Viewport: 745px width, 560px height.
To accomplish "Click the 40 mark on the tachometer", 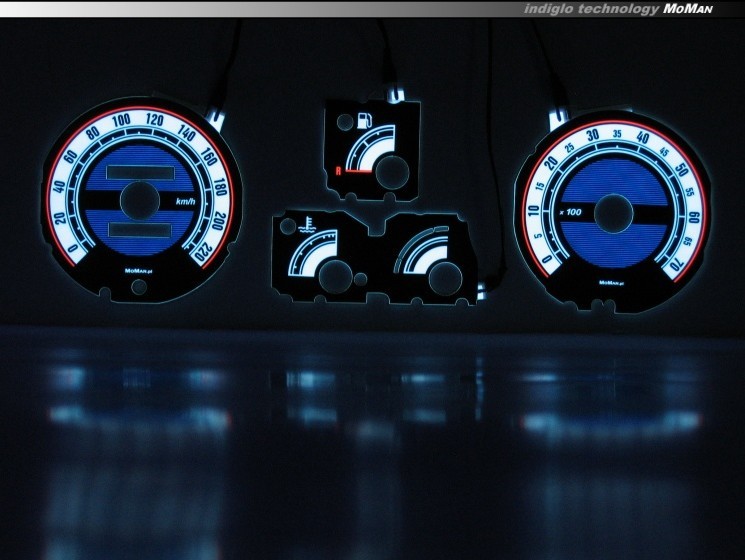I will point(642,138).
